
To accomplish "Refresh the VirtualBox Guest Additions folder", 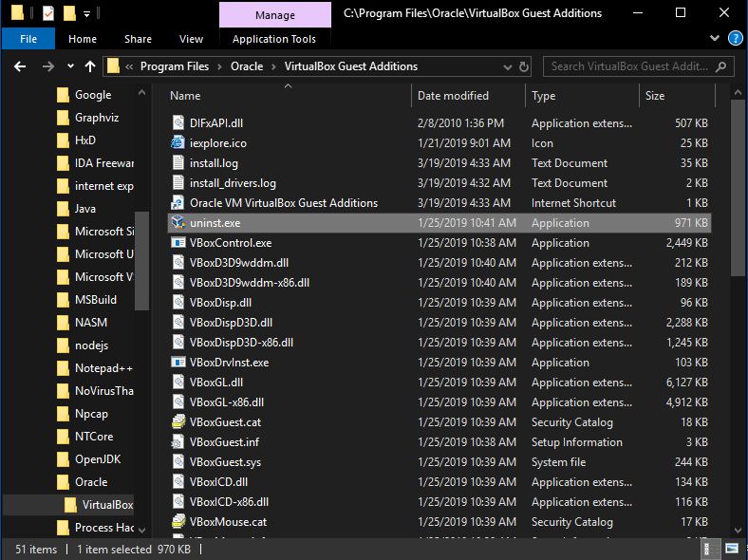I will click(524, 66).
